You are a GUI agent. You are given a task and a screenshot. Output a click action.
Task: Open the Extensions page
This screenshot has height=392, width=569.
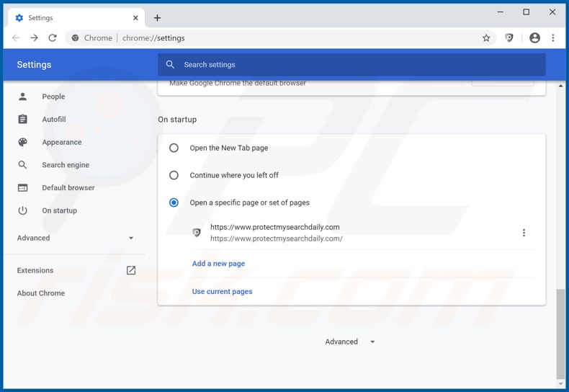click(x=35, y=270)
